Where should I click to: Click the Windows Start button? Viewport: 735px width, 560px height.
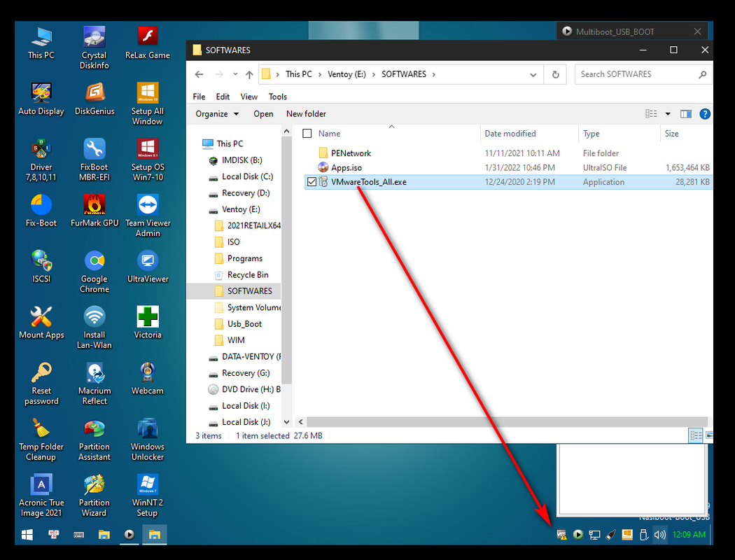point(27,535)
